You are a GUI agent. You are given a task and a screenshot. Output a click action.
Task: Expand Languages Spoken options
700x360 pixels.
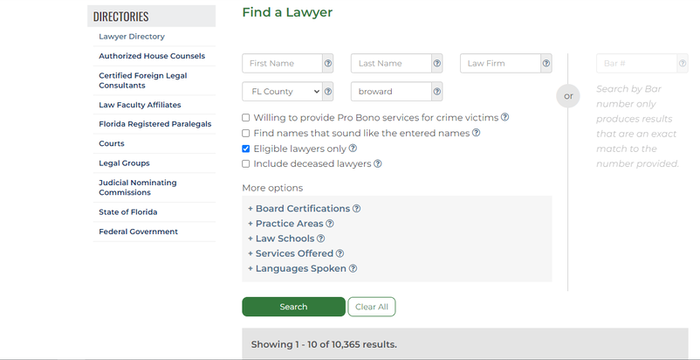[x=297, y=268]
